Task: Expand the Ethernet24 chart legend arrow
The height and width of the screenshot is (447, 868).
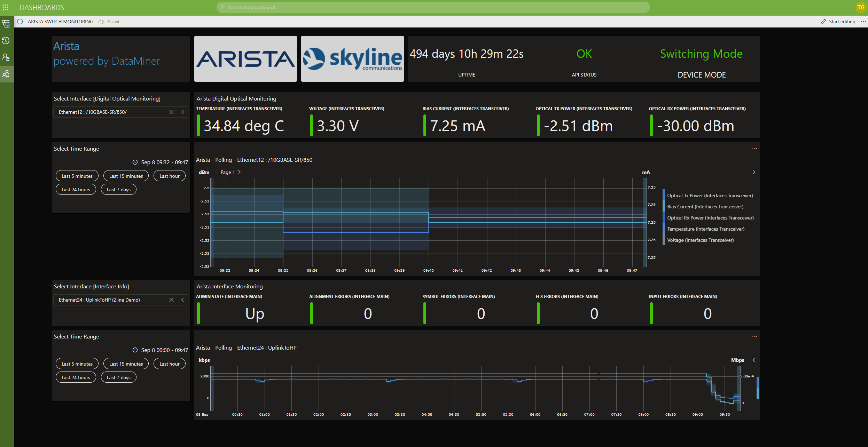Action: click(x=754, y=360)
